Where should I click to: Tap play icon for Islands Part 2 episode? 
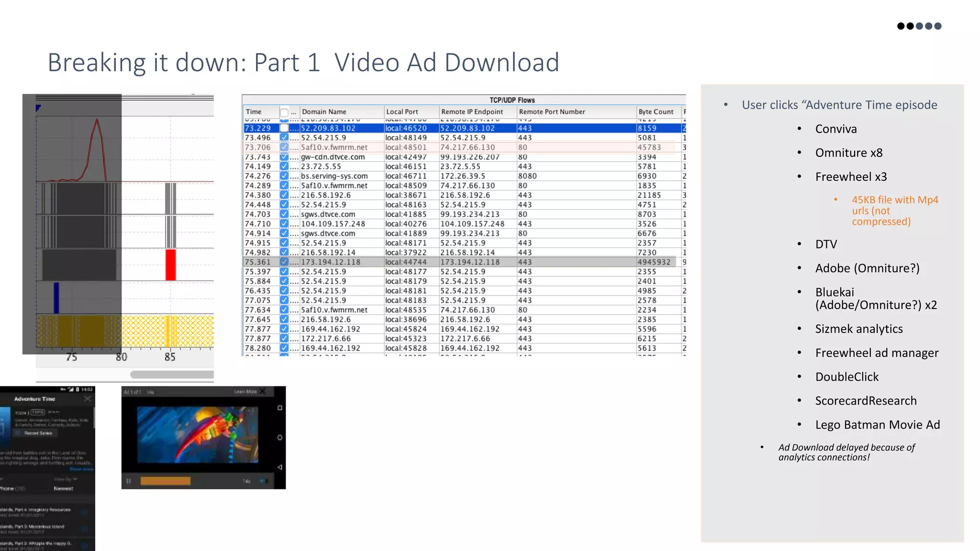click(x=84, y=546)
